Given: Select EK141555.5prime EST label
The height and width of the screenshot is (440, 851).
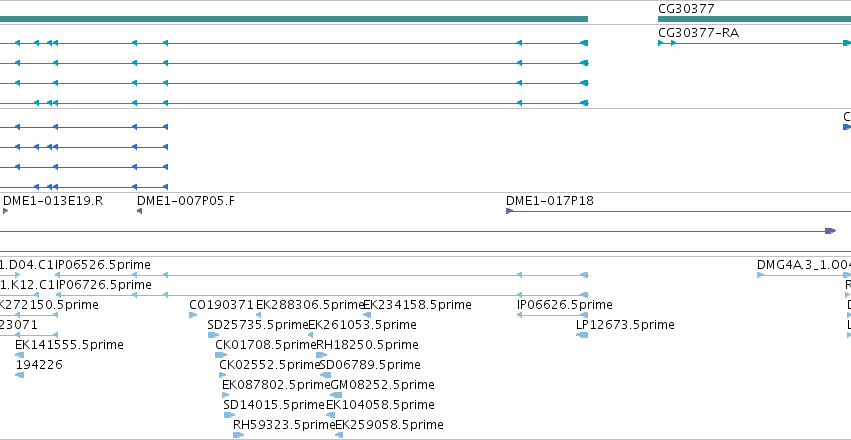Looking at the screenshot, I should click(69, 345).
